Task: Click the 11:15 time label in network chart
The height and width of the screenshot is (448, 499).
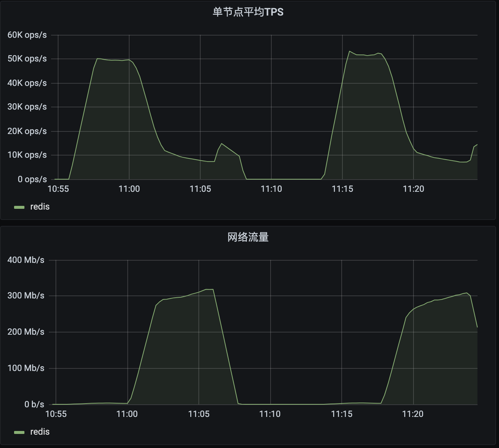Action: point(342,414)
